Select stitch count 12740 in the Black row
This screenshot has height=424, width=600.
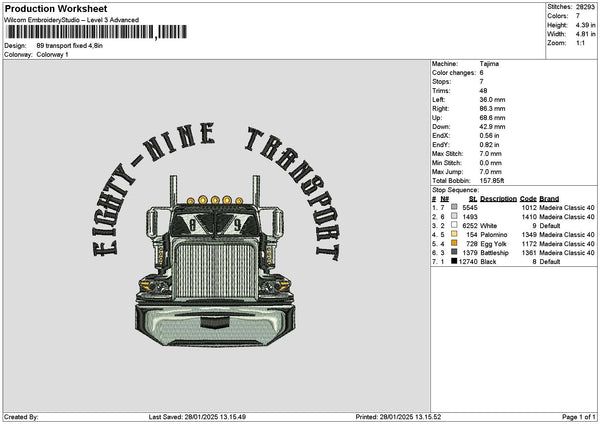tap(468, 262)
